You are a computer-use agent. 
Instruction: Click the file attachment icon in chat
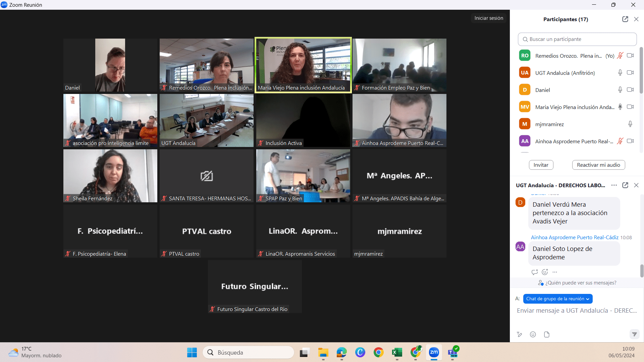(x=547, y=334)
